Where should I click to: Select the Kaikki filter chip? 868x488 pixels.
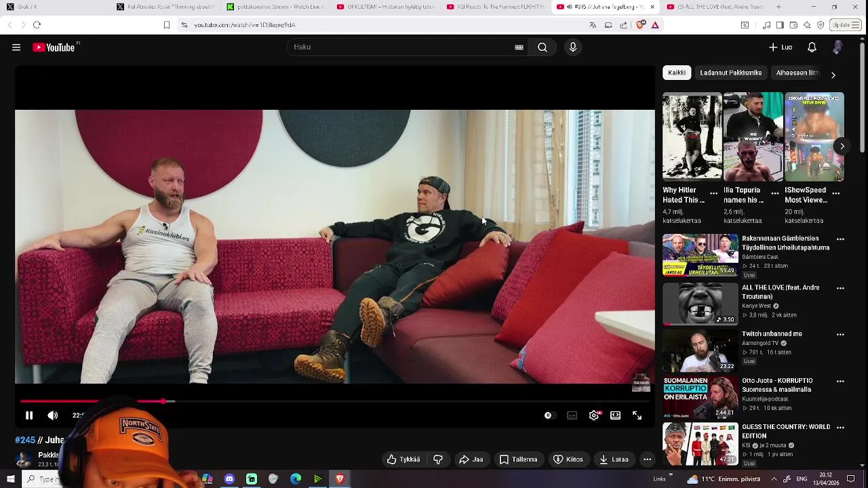tap(677, 73)
